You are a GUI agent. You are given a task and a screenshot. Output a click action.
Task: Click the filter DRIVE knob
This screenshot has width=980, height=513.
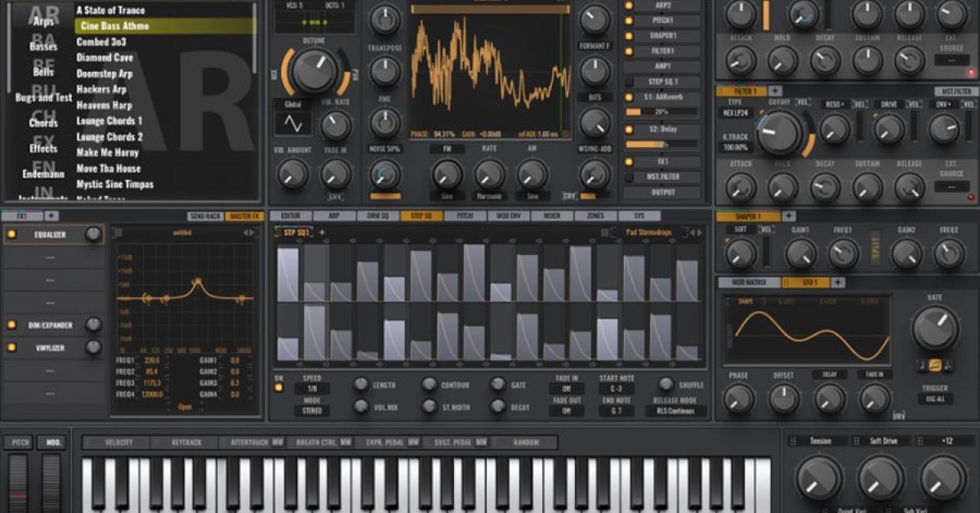click(889, 129)
